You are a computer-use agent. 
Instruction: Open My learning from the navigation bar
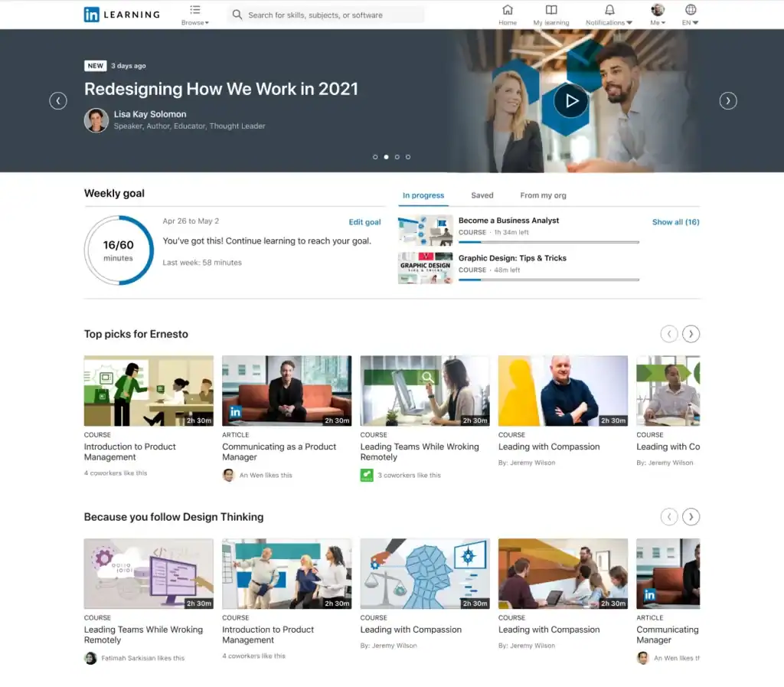[551, 13]
